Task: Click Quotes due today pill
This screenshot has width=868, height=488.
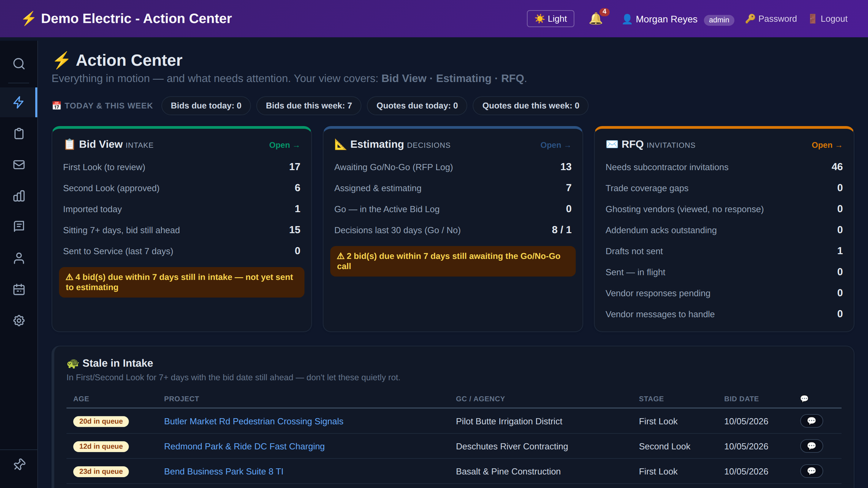Action: point(417,106)
